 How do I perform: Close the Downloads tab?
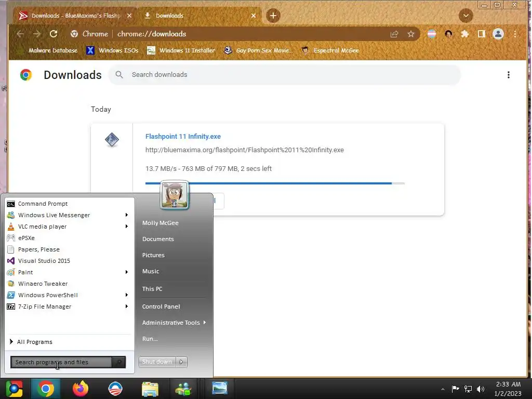[x=254, y=16]
